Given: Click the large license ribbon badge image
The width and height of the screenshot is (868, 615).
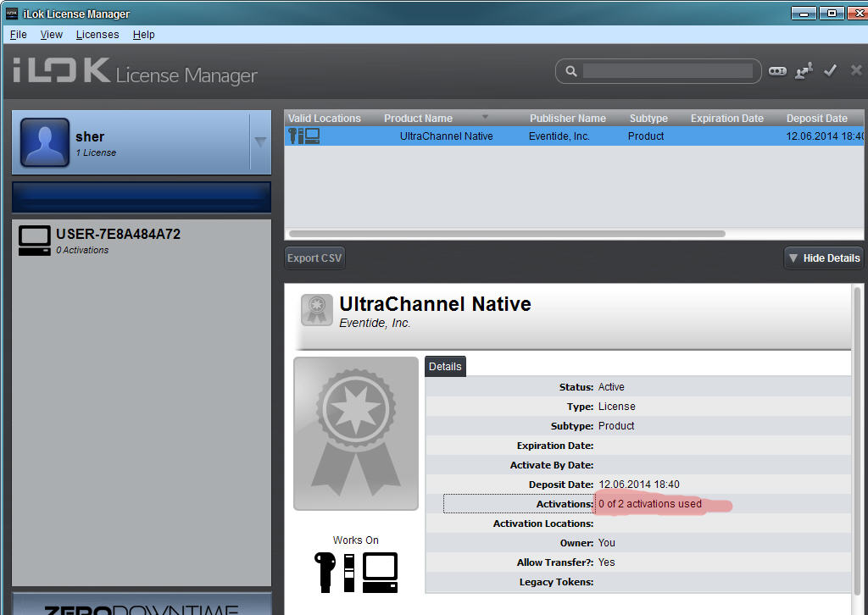Looking at the screenshot, I should click(x=356, y=434).
